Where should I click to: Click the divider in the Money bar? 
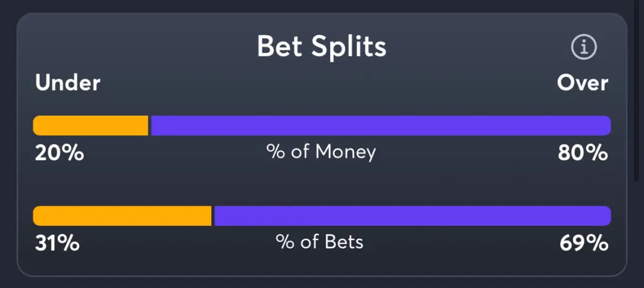[x=150, y=126]
